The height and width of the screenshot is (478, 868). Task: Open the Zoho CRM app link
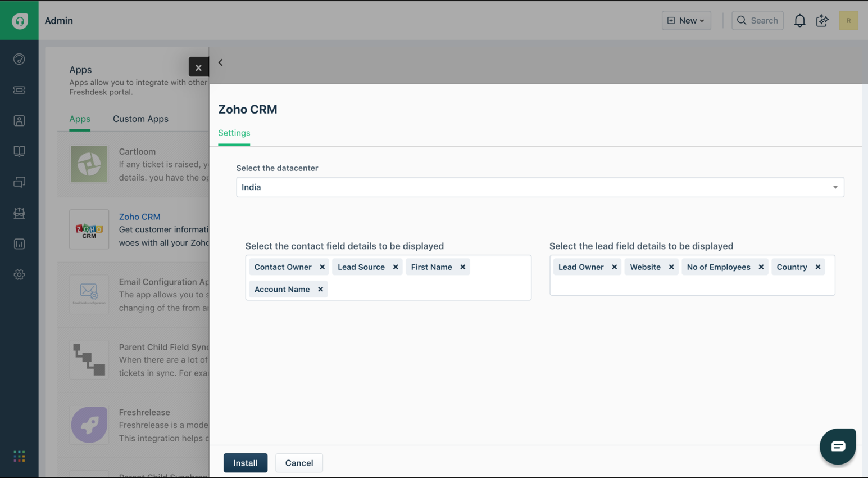tap(139, 217)
